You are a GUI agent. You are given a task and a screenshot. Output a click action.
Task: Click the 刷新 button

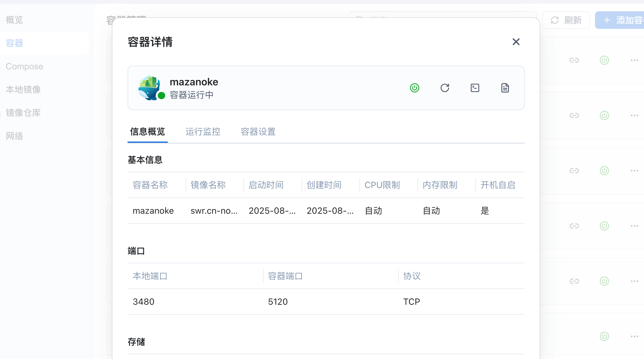click(566, 20)
